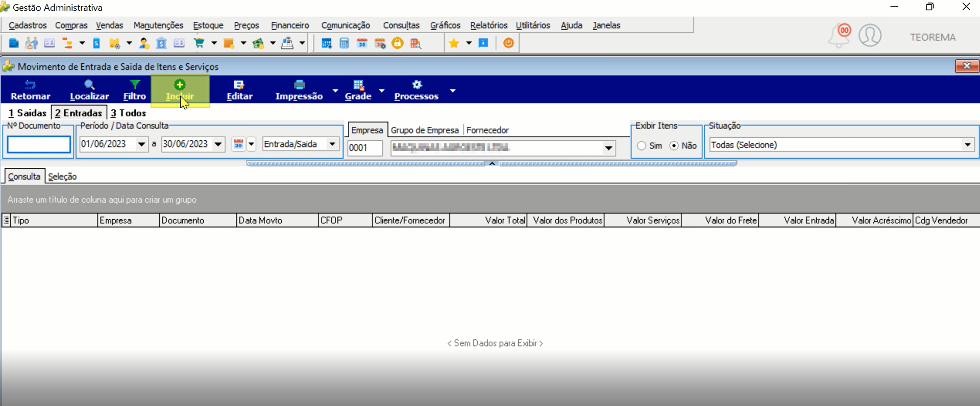Switch to the 1 Saidas tab

28,113
